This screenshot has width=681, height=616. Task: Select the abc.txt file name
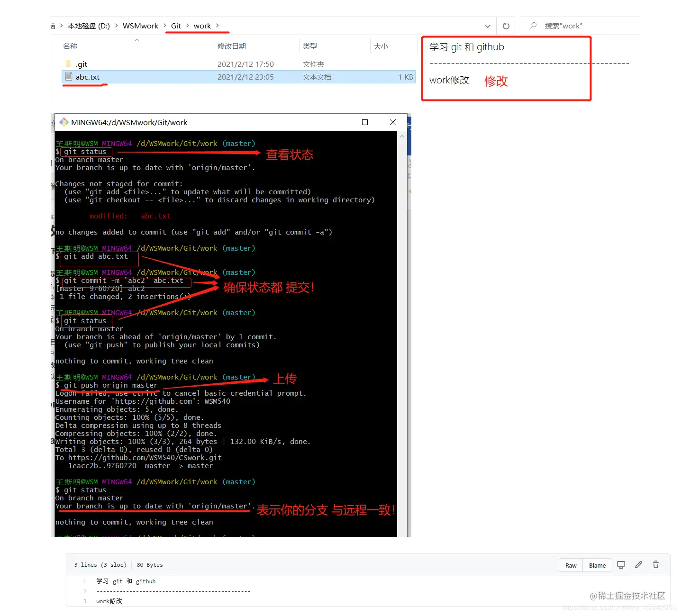(x=88, y=77)
